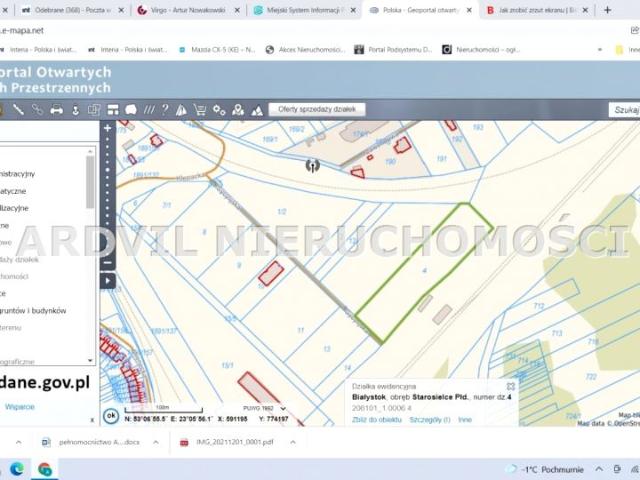Click the printer icon in the map toolbar
The image size is (640, 480).
pos(56,109)
